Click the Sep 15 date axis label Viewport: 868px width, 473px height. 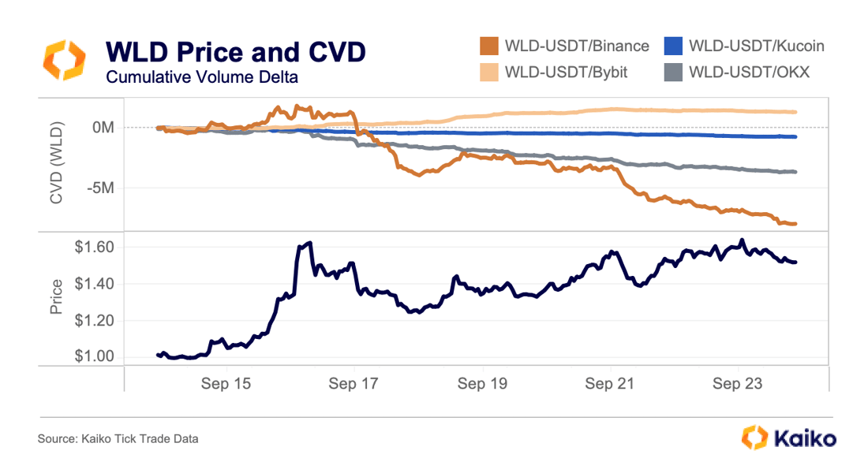pos(226,383)
